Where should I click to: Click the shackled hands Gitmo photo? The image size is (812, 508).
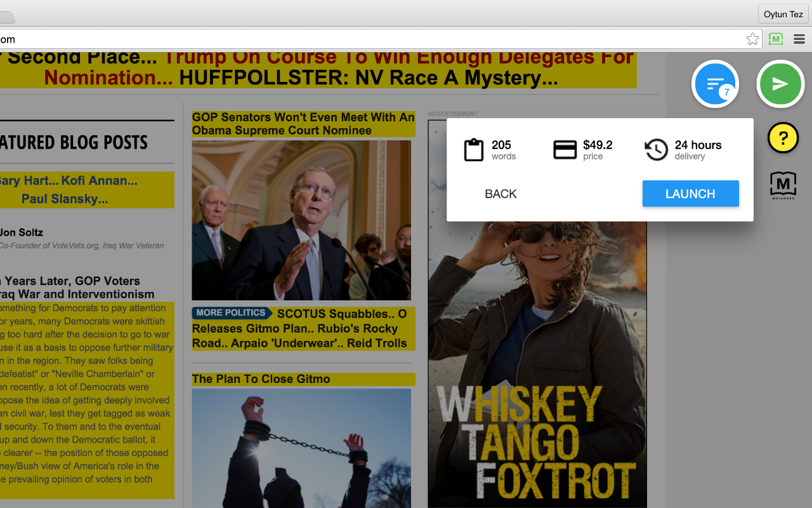tap(301, 448)
